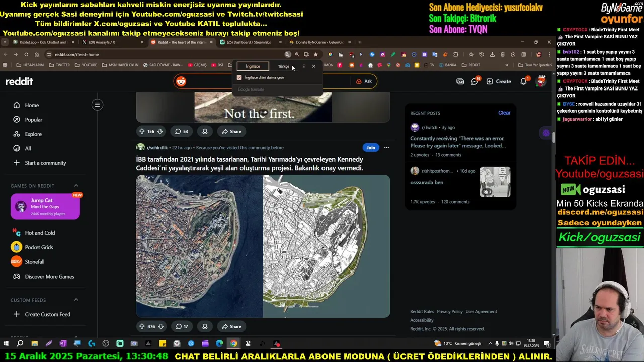Image resolution: width=644 pixels, height=362 pixels.
Task: Go to Reddit Home in the sidebar
Action: [x=32, y=105]
